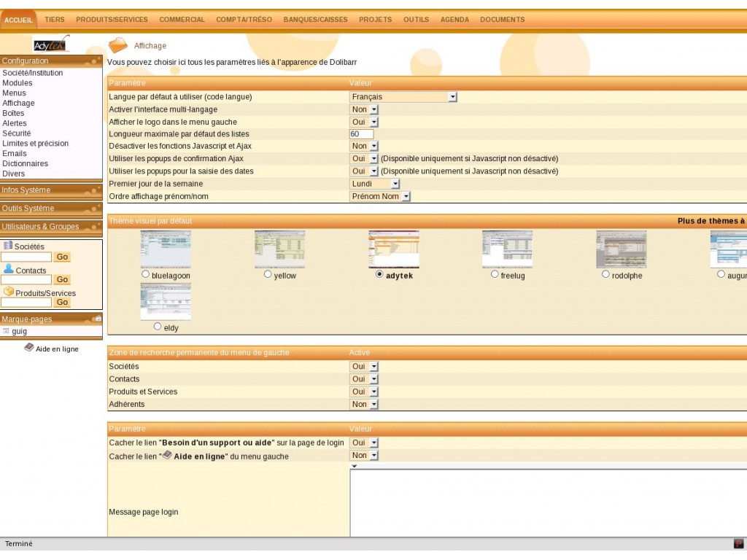This screenshot has height=560, width=747.
Task: Select the yellow theme radio button
Action: [268, 274]
